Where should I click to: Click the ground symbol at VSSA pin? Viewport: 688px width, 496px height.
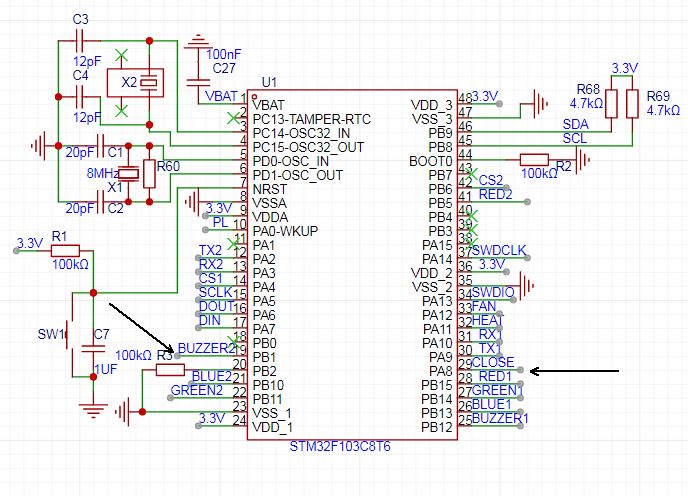pos(192,202)
